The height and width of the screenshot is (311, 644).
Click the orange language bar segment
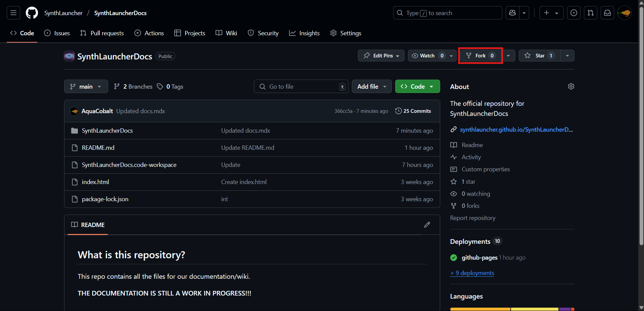pyautogui.click(x=480, y=309)
